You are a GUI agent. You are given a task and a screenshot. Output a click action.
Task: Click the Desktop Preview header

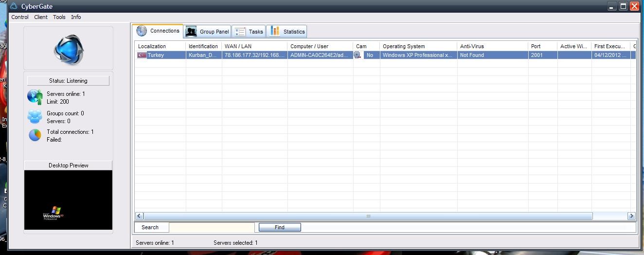tap(68, 165)
